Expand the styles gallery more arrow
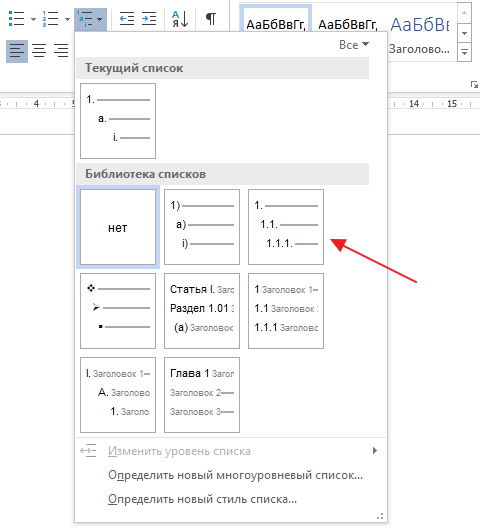 click(x=464, y=52)
